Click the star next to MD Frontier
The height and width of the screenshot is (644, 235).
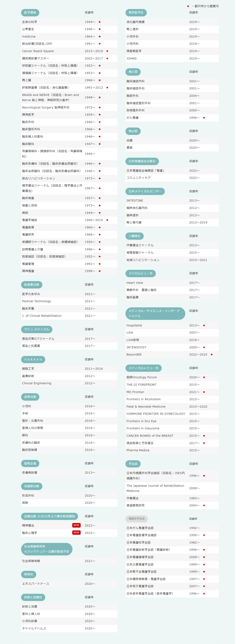tap(204, 392)
